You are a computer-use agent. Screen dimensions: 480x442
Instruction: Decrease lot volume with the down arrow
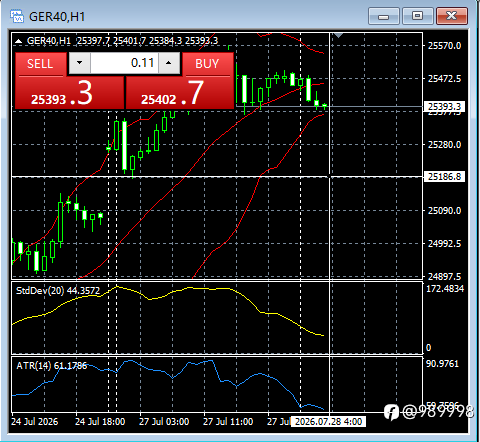(79, 63)
